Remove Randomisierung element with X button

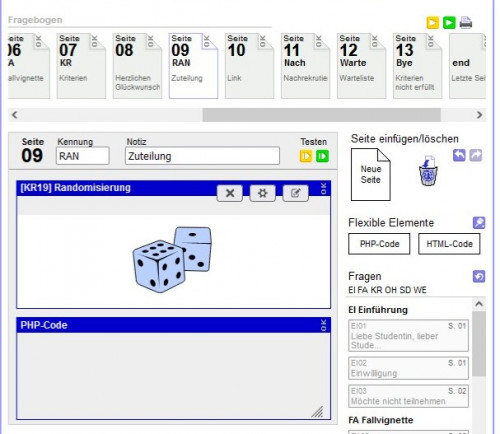230,193
